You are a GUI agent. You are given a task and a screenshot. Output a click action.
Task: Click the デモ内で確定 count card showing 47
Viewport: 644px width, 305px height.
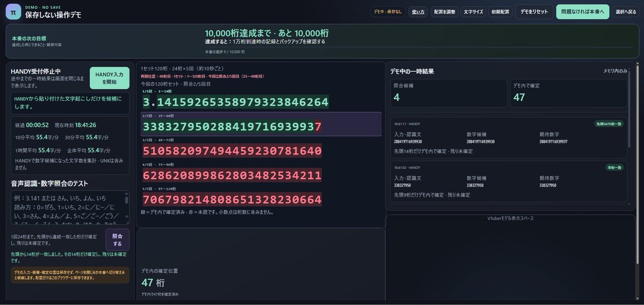tap(568, 93)
